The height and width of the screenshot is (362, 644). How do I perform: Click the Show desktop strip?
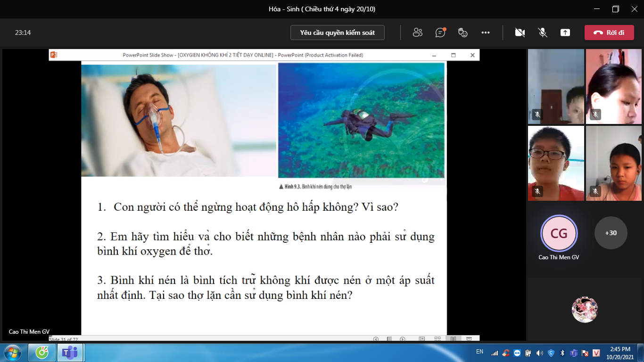640,353
